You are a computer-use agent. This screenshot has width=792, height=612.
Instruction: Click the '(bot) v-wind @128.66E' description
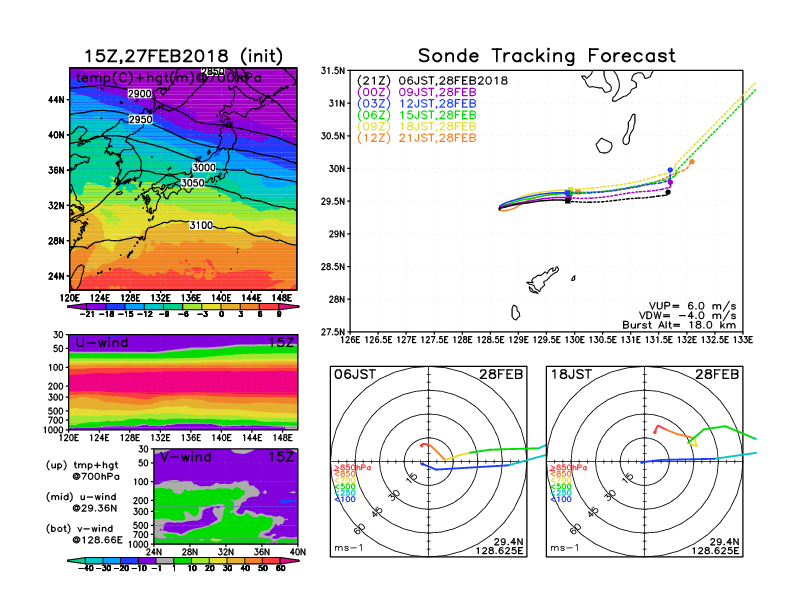pos(84,534)
